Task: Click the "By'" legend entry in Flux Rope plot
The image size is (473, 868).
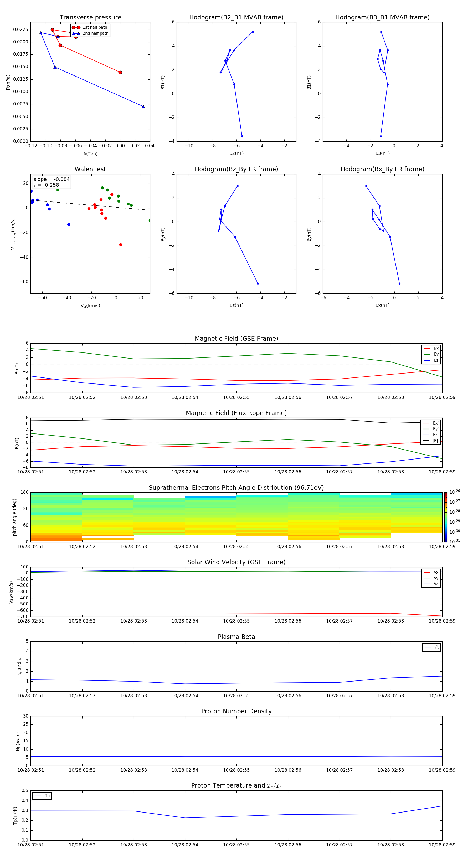Action: 431,429
